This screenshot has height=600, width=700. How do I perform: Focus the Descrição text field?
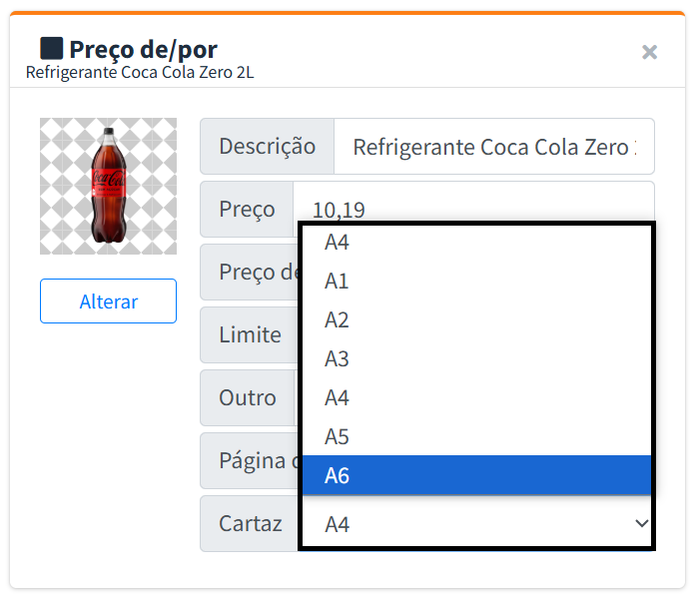pos(493,148)
